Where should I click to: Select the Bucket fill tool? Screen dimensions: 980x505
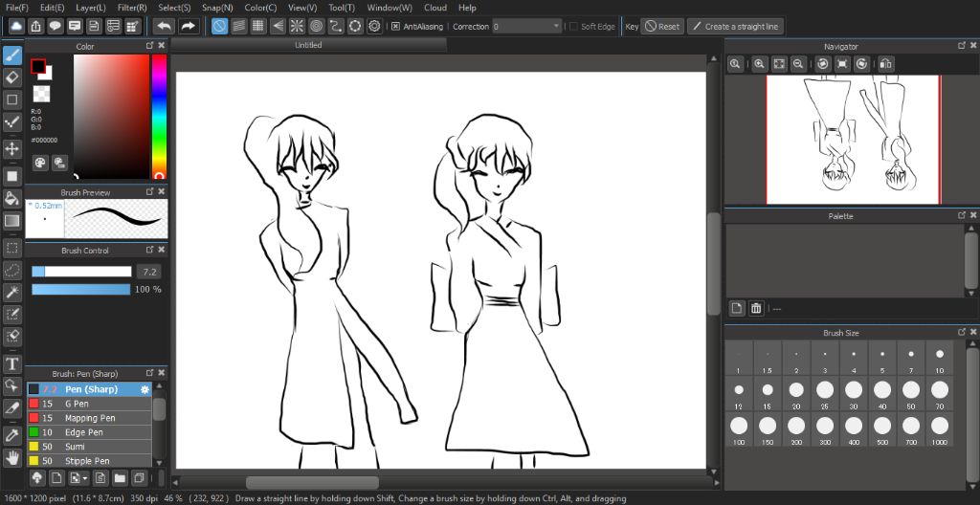[11, 198]
